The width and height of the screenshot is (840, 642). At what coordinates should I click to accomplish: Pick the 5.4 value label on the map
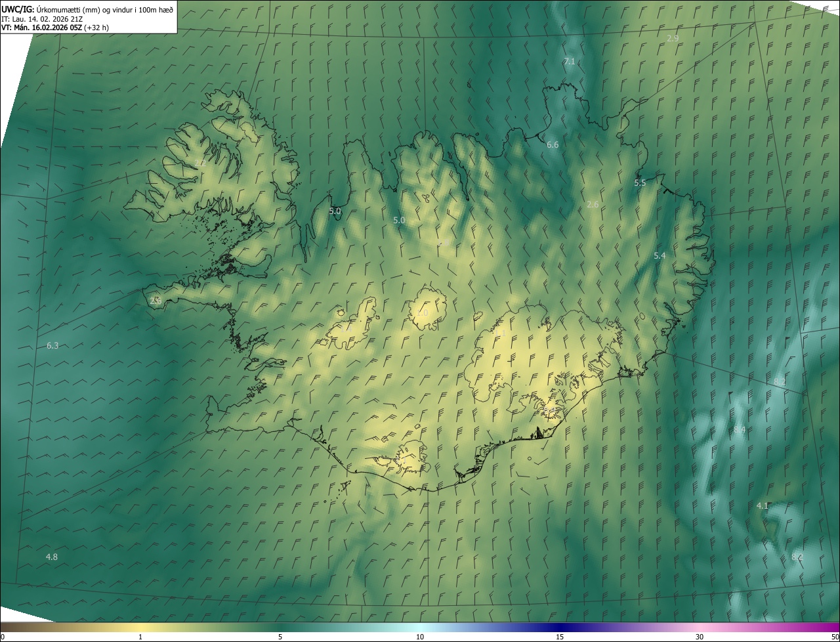point(660,255)
